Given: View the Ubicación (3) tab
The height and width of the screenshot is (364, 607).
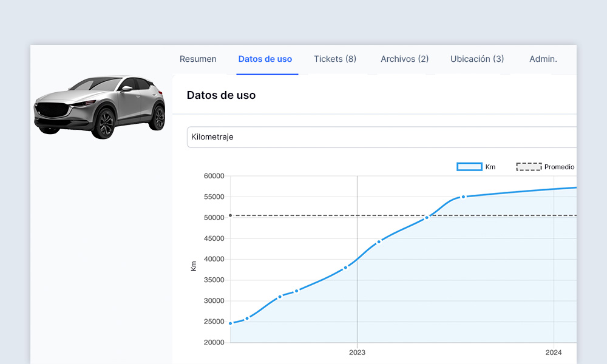Looking at the screenshot, I should (x=476, y=59).
